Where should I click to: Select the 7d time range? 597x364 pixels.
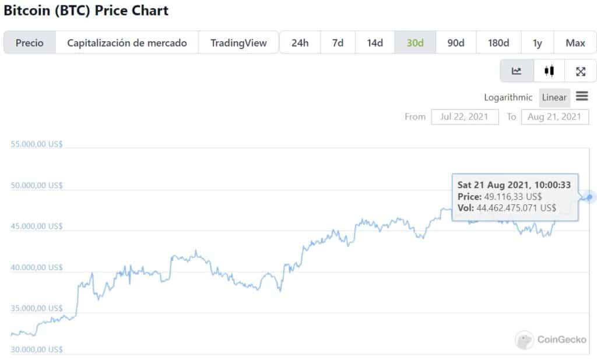click(x=338, y=43)
